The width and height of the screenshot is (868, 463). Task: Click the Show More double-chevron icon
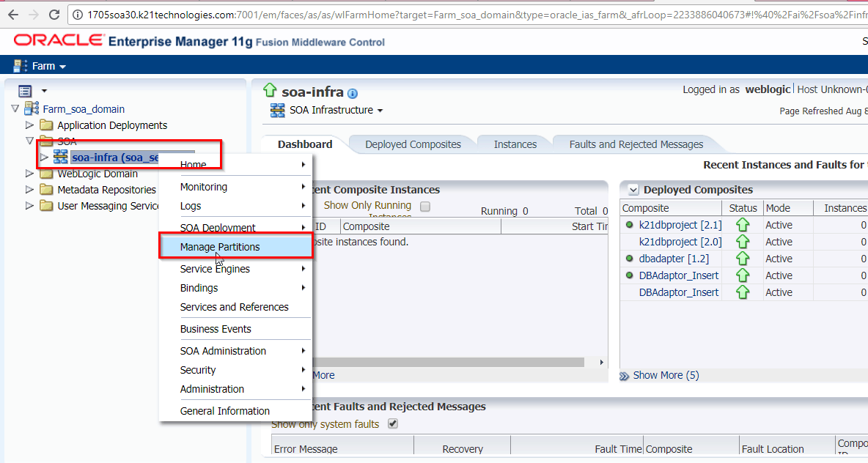(625, 376)
